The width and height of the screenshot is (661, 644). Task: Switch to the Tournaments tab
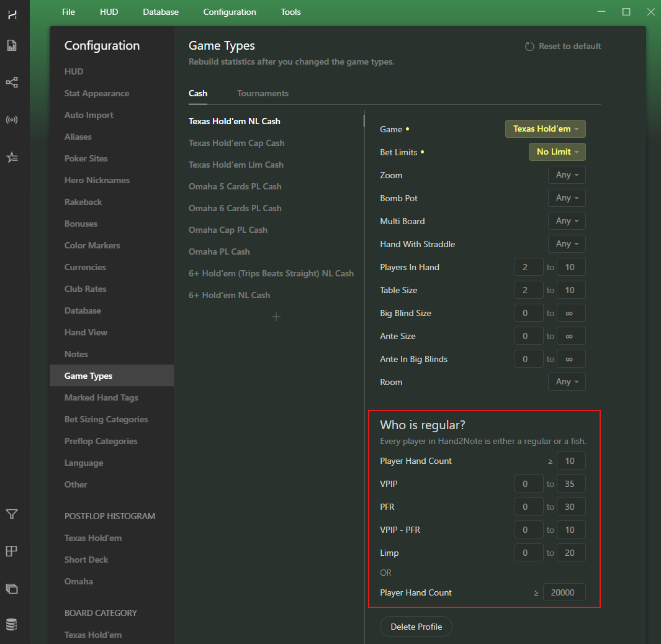coord(263,93)
